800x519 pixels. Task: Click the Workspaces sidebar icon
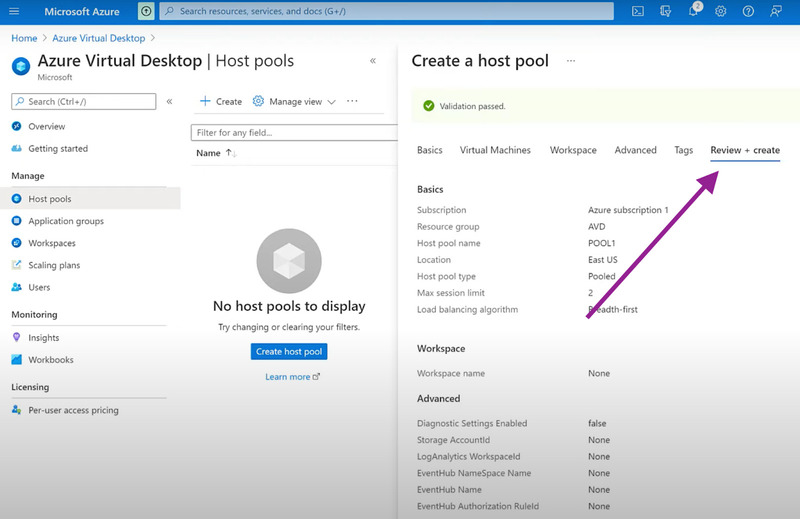pos(17,243)
